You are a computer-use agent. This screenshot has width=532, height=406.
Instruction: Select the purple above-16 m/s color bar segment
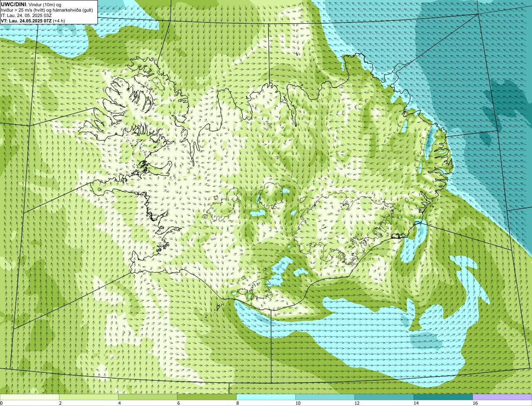coord(502,397)
